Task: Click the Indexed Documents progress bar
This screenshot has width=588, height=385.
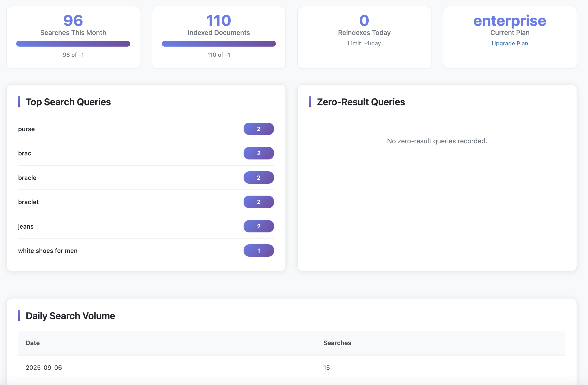Action: pos(218,44)
